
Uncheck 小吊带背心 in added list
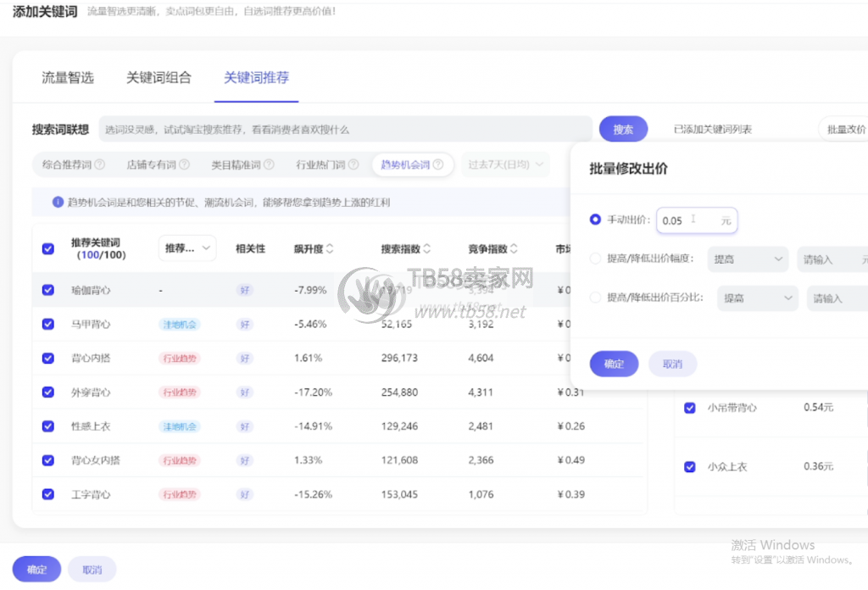(x=690, y=408)
